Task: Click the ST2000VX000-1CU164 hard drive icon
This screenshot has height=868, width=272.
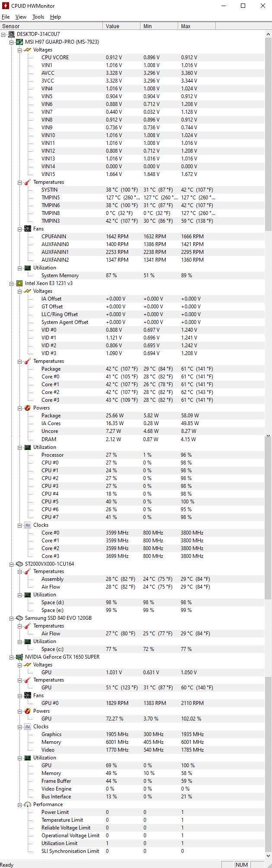Action: (x=19, y=564)
